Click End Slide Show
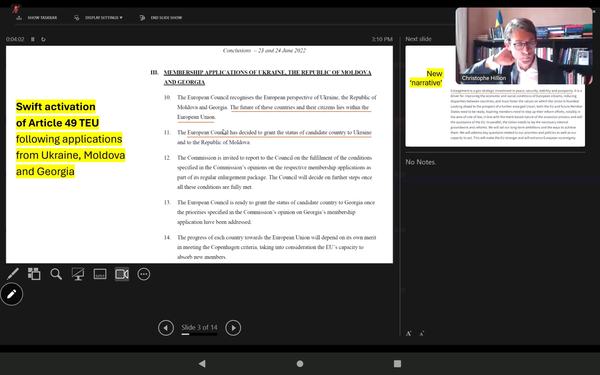This screenshot has width=600, height=375. pos(161,18)
